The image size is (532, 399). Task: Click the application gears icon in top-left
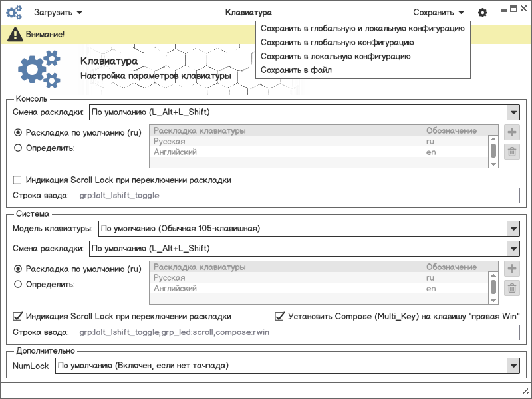tap(15, 12)
